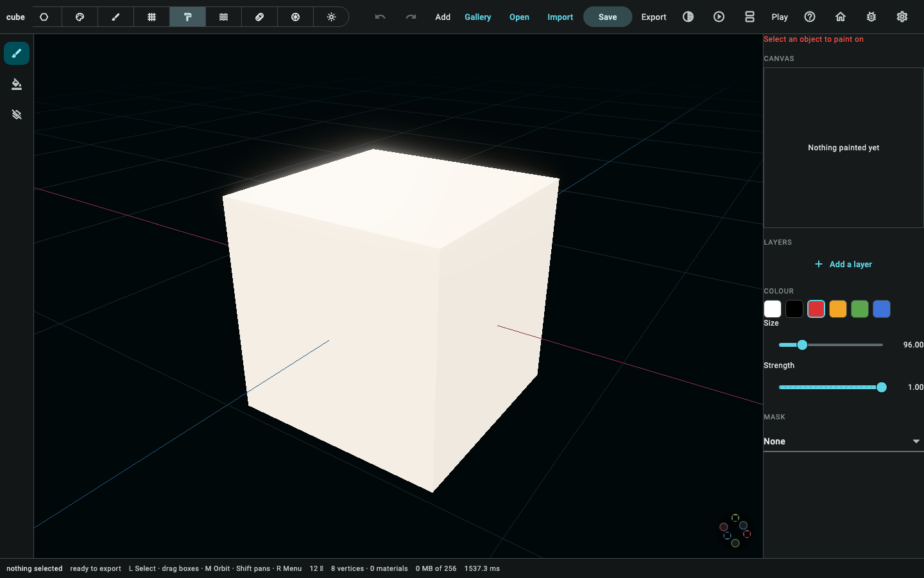Click the white cube in the viewport
924x578 pixels.
391,321
